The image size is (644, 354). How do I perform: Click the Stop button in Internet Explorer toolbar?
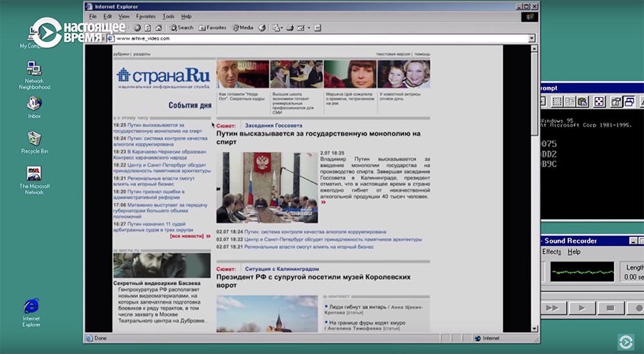pyautogui.click(x=137, y=28)
